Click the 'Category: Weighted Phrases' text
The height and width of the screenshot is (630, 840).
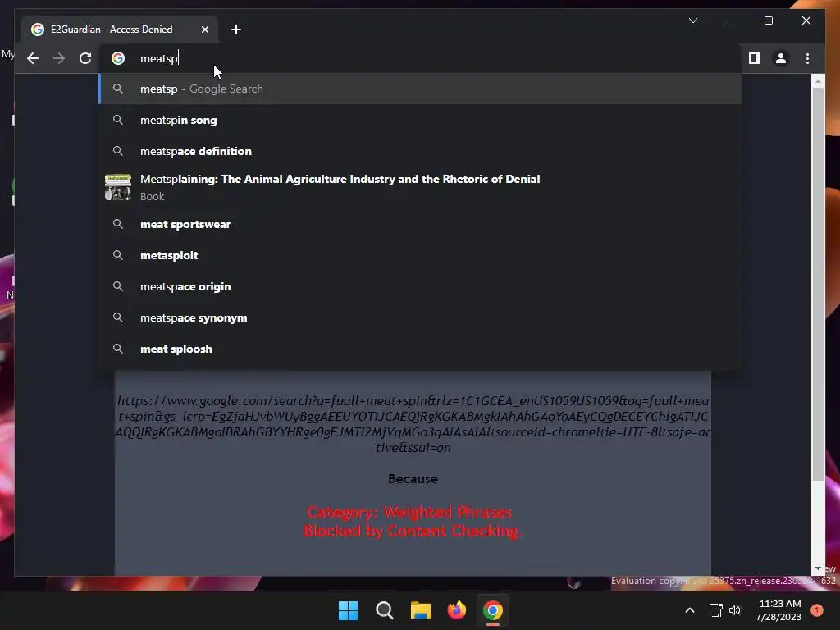pyautogui.click(x=410, y=512)
